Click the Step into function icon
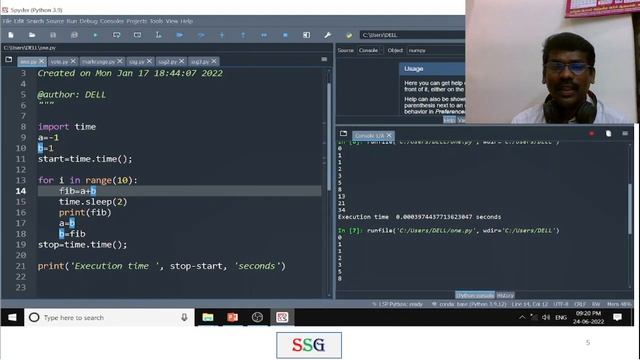Screen dimensions: 640x360 pos(222,35)
